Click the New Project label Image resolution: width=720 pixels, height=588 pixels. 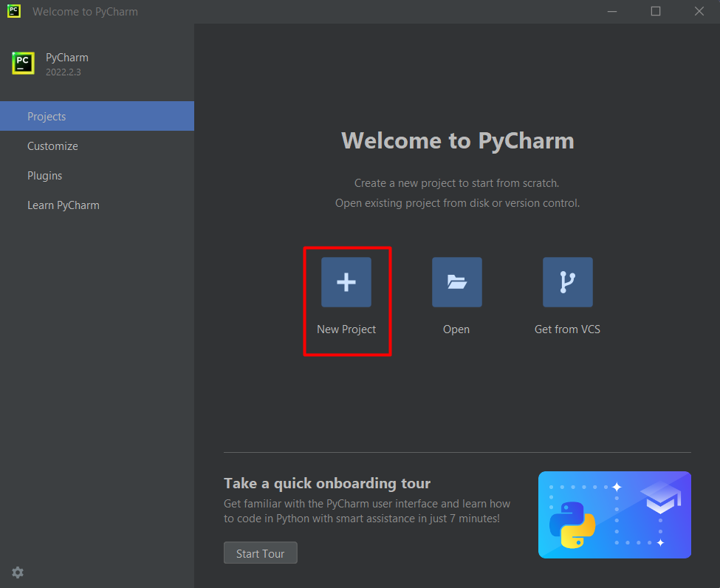tap(346, 329)
